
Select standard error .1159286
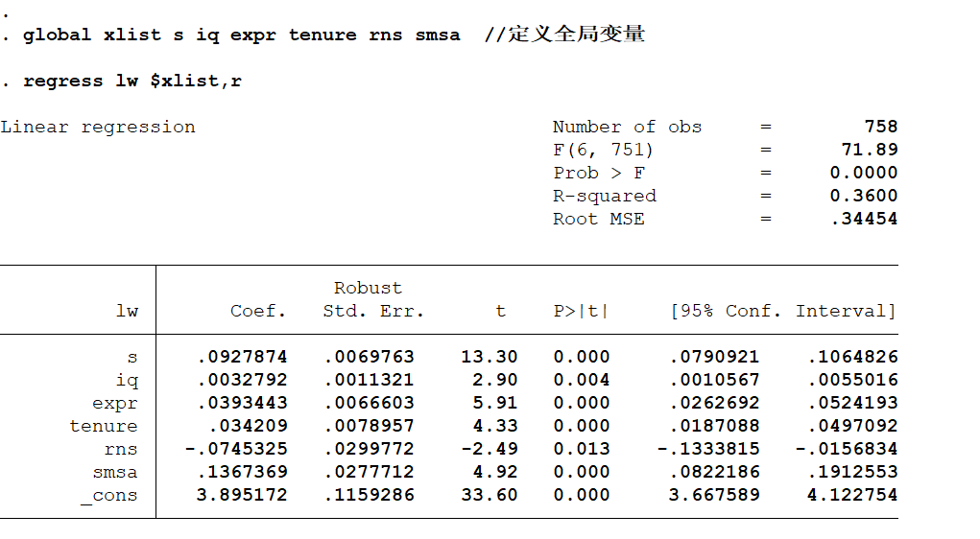pos(370,496)
